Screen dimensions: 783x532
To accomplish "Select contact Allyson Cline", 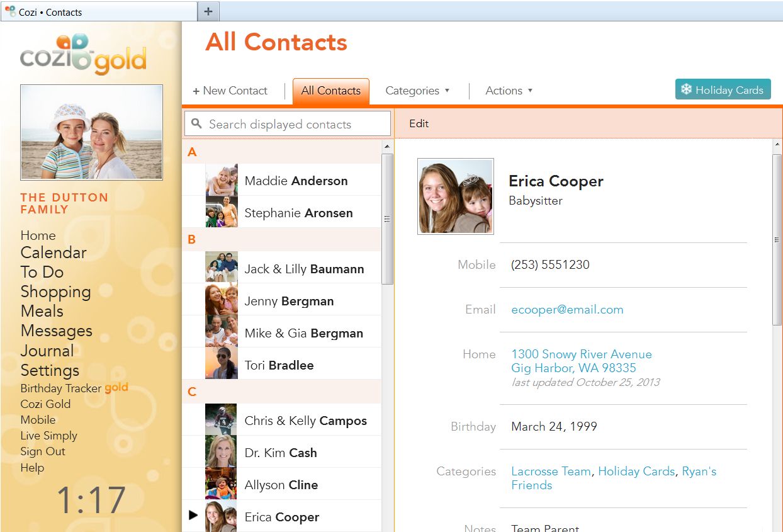I will point(281,484).
